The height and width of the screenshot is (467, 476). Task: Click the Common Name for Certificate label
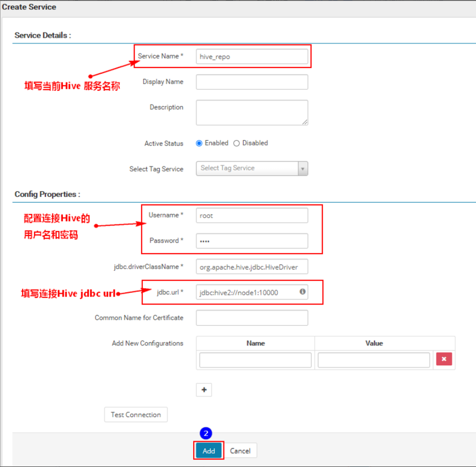pyautogui.click(x=139, y=318)
